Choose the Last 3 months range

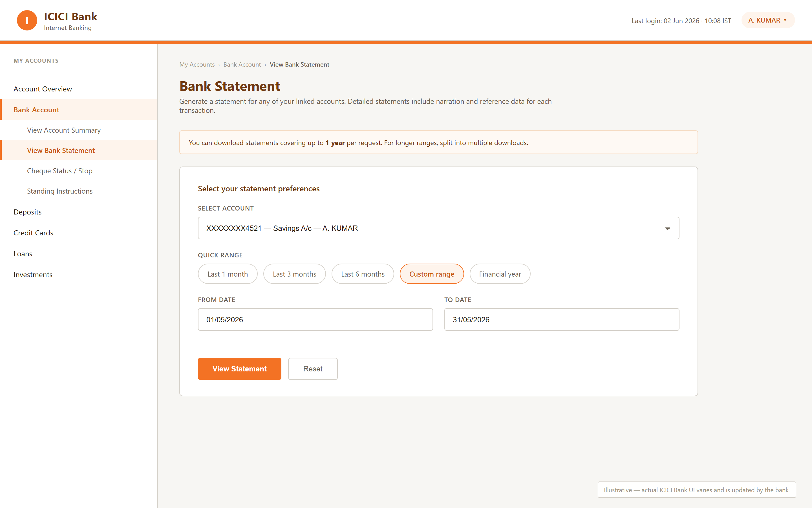coord(294,274)
